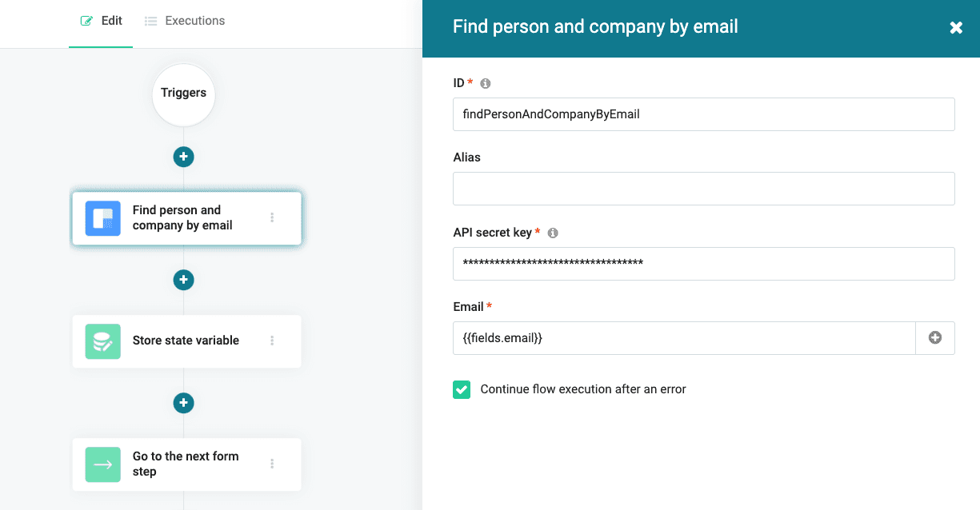Select the Store state variable step

coord(186,341)
